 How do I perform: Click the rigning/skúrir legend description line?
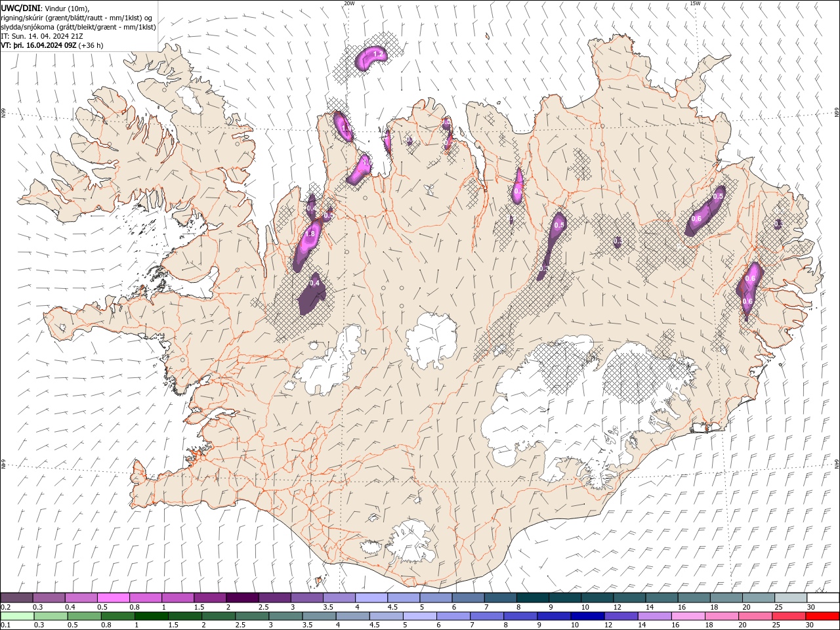77,18
